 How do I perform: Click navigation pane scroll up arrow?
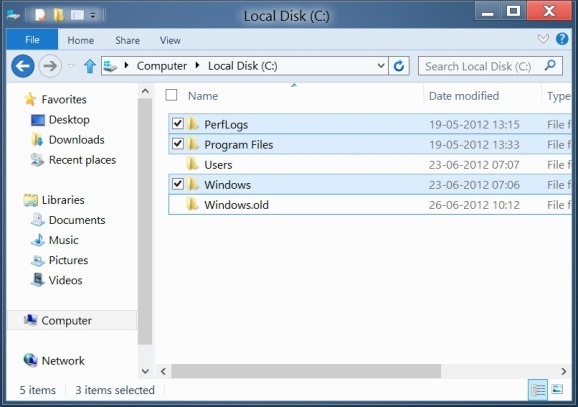click(145, 91)
